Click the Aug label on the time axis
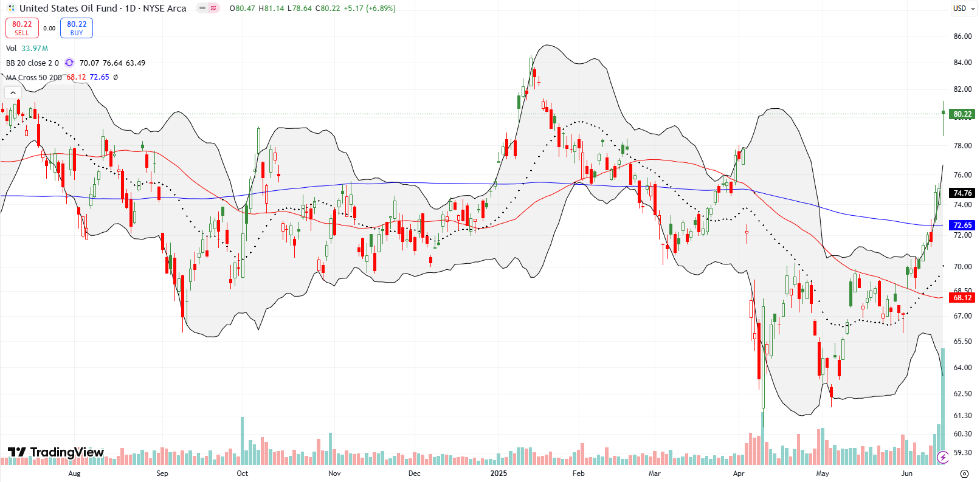Viewport: 980px width, 482px height. point(74,473)
